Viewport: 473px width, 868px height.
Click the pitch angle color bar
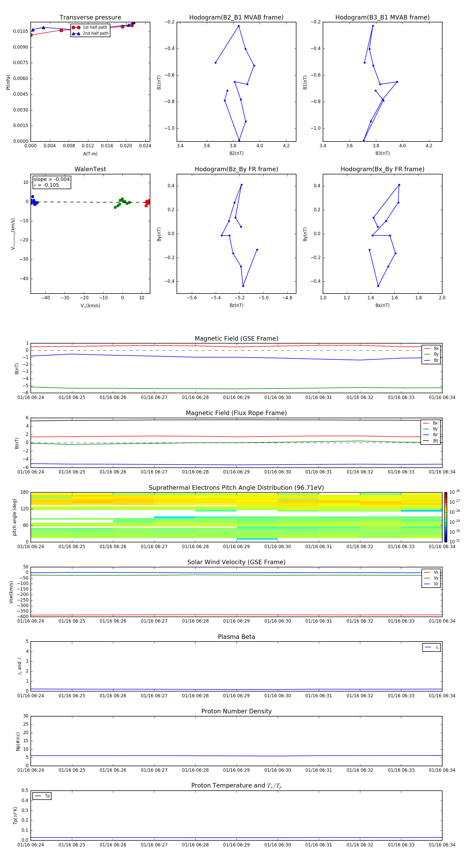pos(446,517)
